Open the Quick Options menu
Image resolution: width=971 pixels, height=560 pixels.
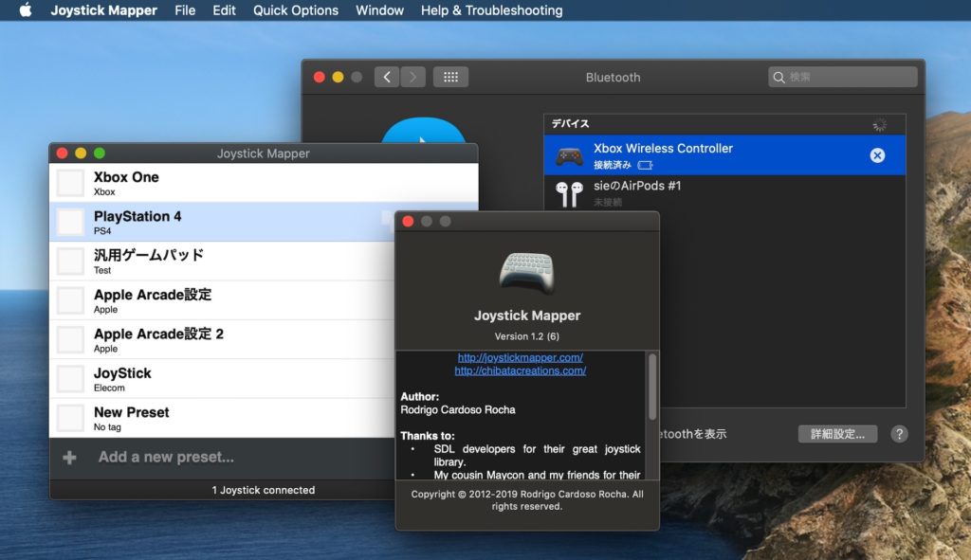[x=295, y=10]
